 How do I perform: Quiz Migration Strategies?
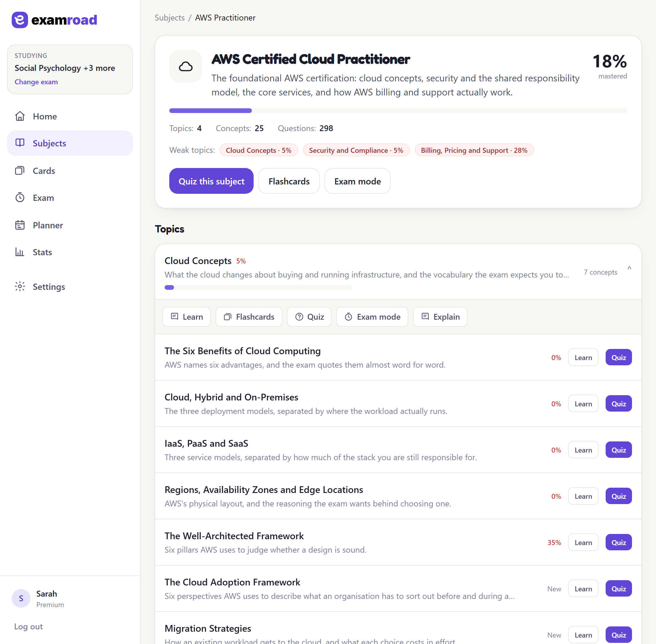coord(619,635)
